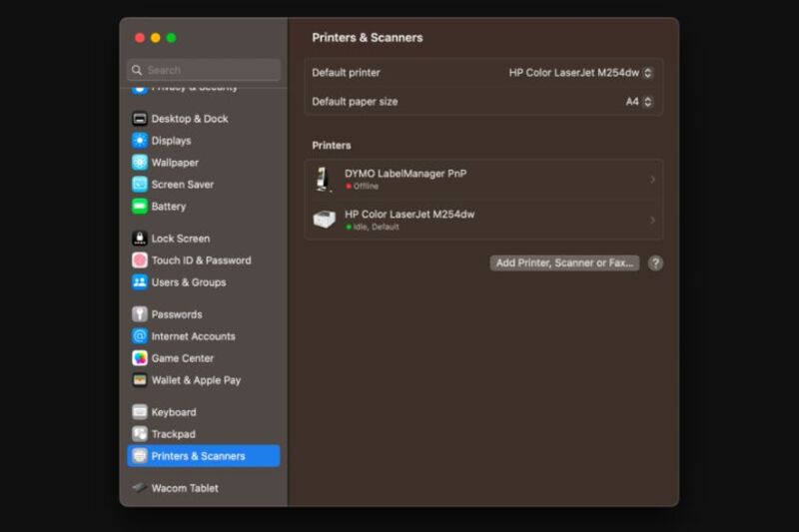This screenshot has width=799, height=532.
Task: Click the search magnifier icon
Action: coord(137,70)
